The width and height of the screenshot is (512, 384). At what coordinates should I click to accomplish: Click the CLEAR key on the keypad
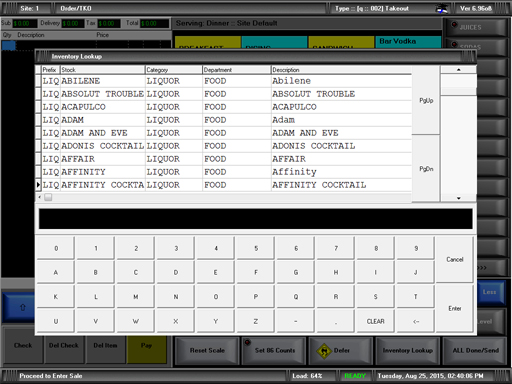[x=376, y=321]
